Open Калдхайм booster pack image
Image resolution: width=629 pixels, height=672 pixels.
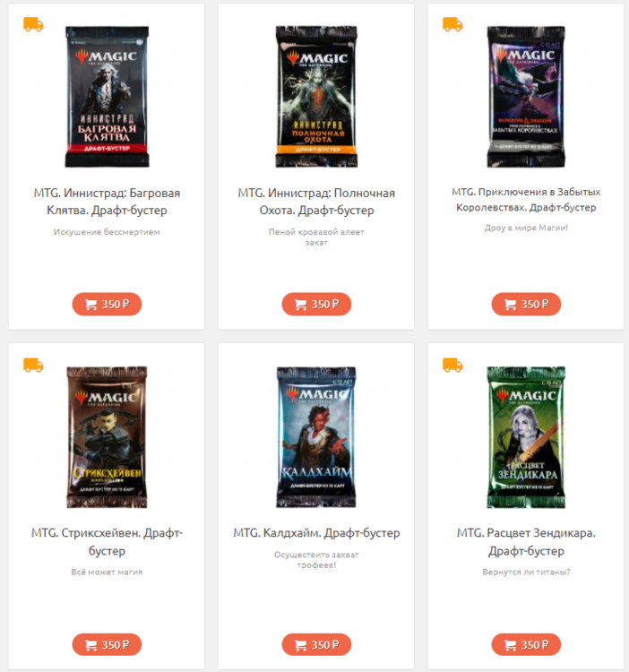[x=316, y=437]
